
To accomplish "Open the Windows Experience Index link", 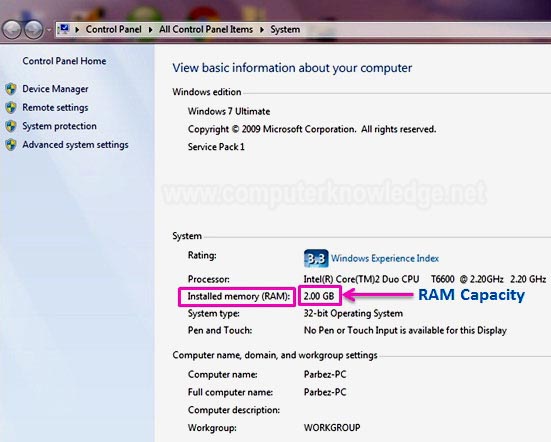I will click(x=385, y=259).
